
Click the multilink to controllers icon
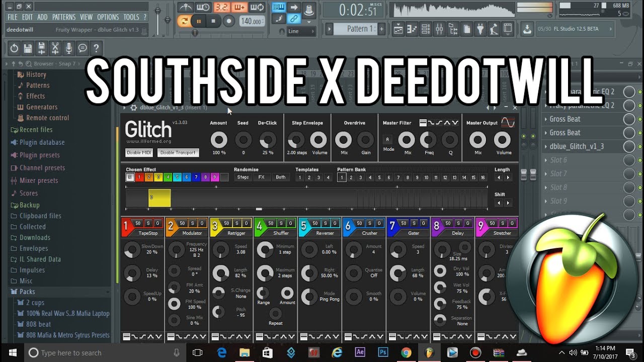294,19
